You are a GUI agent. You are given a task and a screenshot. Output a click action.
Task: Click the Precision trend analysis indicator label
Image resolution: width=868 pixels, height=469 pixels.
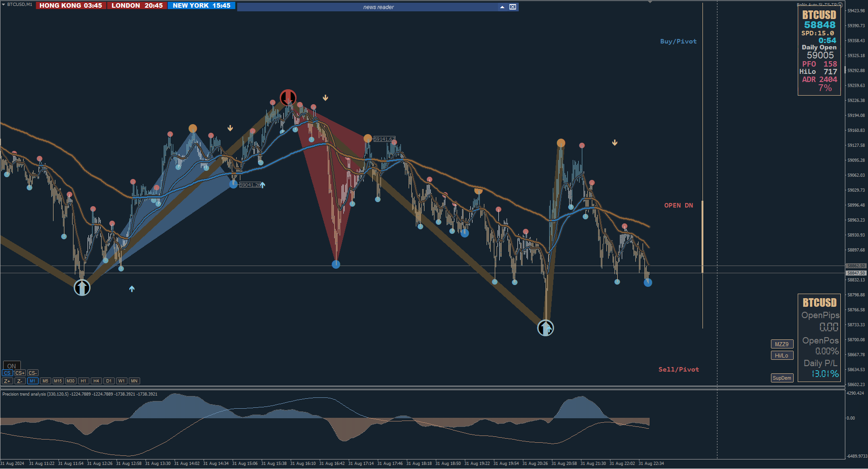click(x=80, y=394)
